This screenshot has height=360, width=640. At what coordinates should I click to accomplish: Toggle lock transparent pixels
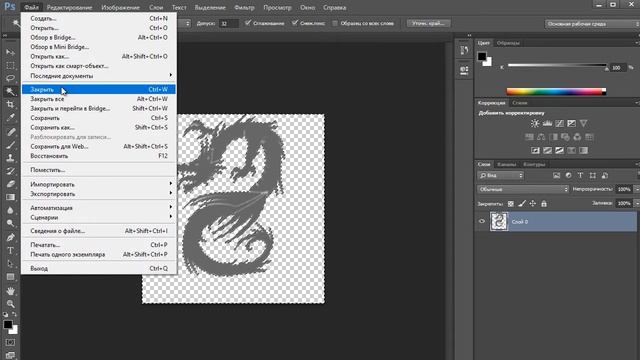[511, 203]
